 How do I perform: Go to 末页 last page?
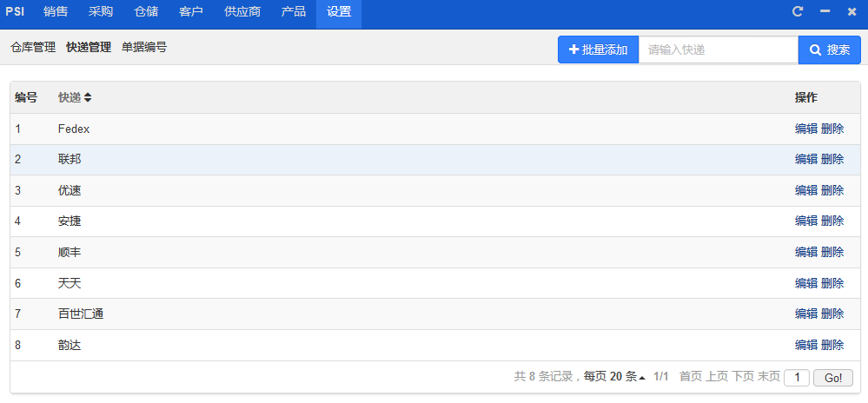[768, 377]
